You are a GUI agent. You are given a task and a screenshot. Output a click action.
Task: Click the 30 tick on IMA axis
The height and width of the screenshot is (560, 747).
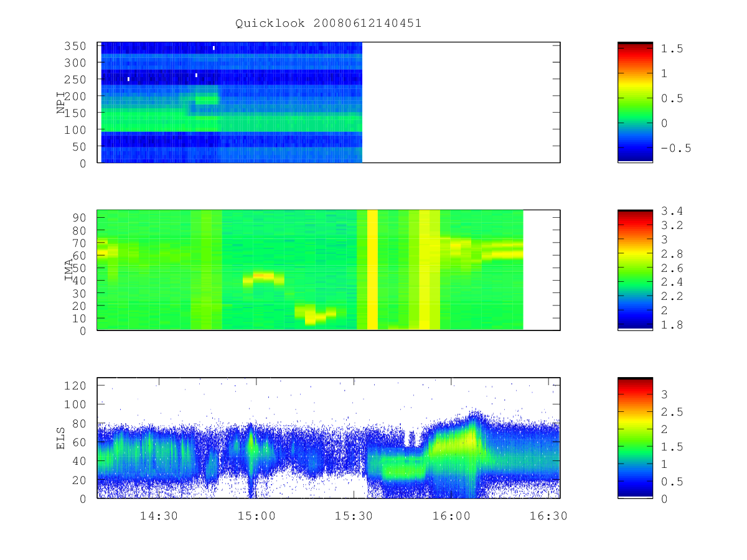81,293
